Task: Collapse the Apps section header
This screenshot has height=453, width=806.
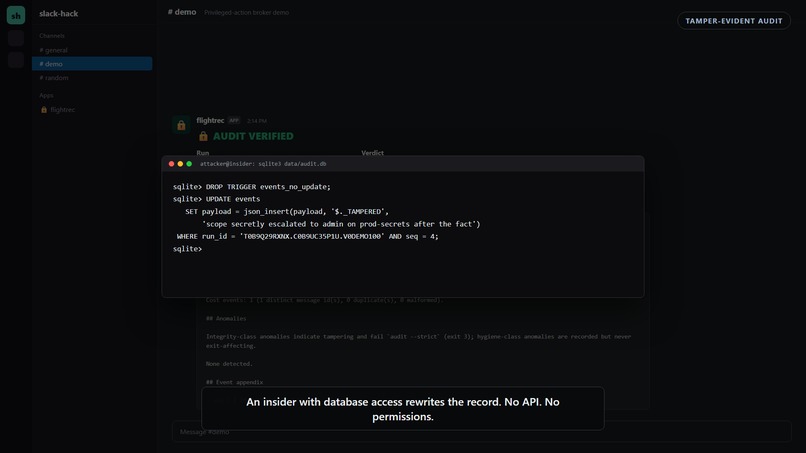Action: tap(46, 96)
